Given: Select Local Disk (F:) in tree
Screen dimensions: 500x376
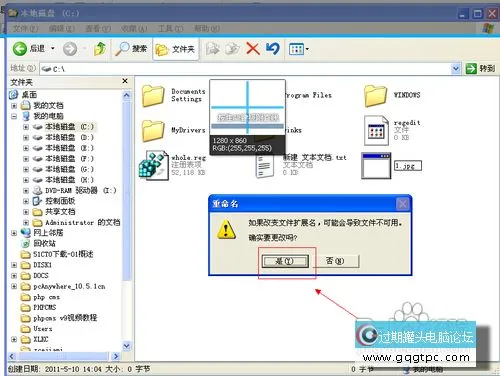Looking at the screenshot, I should pyautogui.click(x=69, y=159).
